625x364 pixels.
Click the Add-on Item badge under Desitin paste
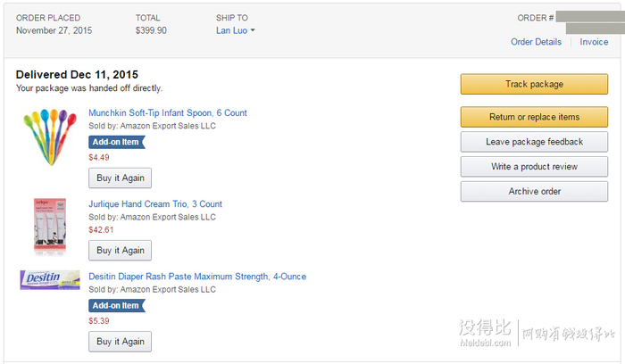tap(117, 305)
